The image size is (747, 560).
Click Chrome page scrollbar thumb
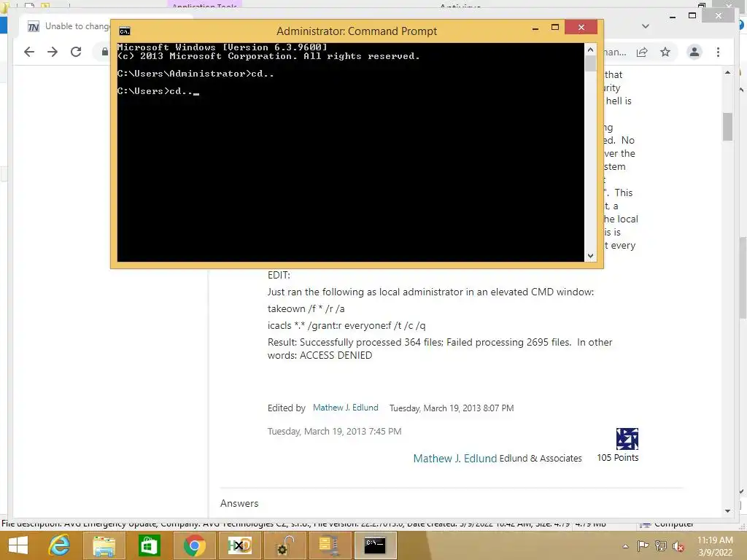coord(727,127)
